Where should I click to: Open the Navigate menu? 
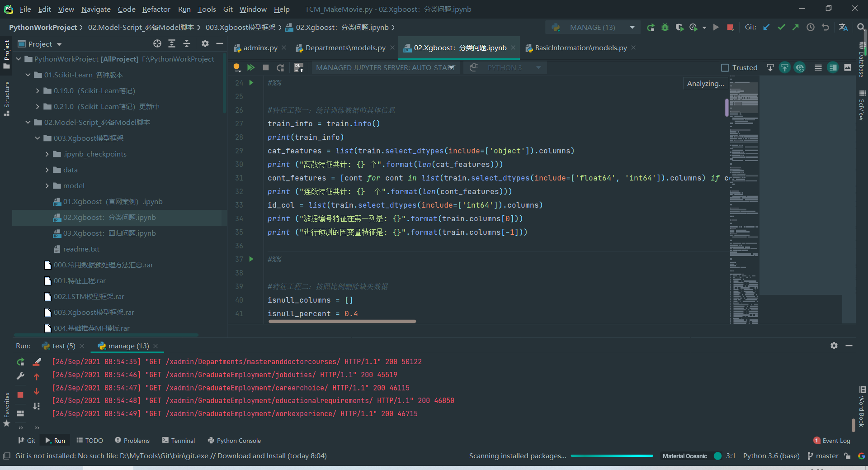pos(96,9)
